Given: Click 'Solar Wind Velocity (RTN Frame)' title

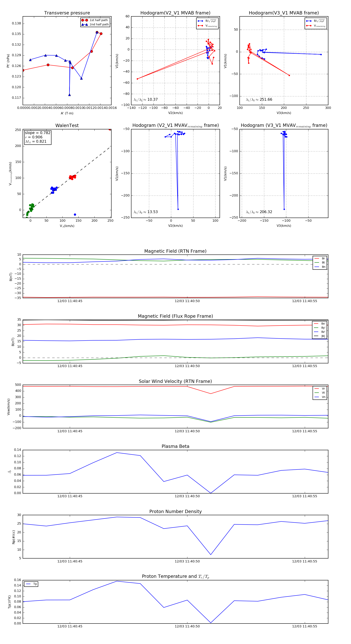Looking at the screenshot, I should 175,382.
